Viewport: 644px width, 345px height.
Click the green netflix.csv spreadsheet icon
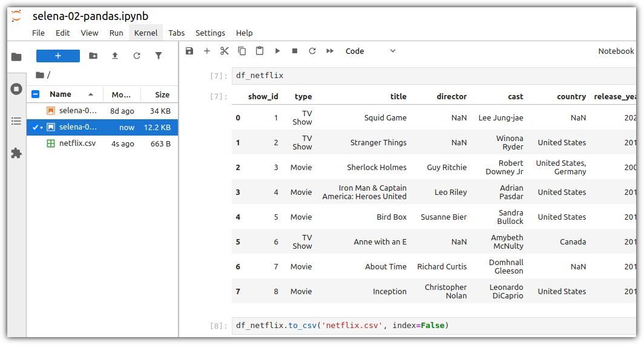51,144
